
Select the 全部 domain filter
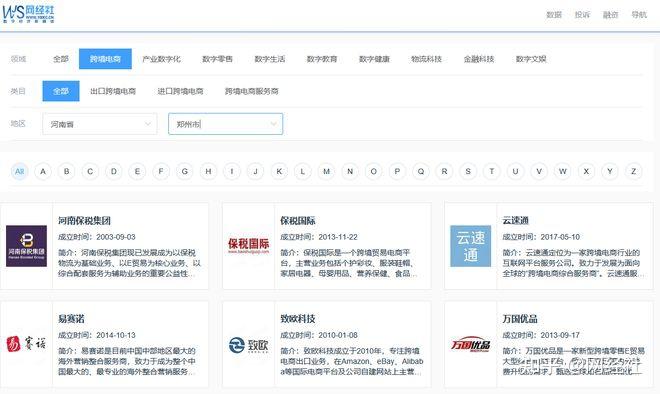pyautogui.click(x=61, y=59)
